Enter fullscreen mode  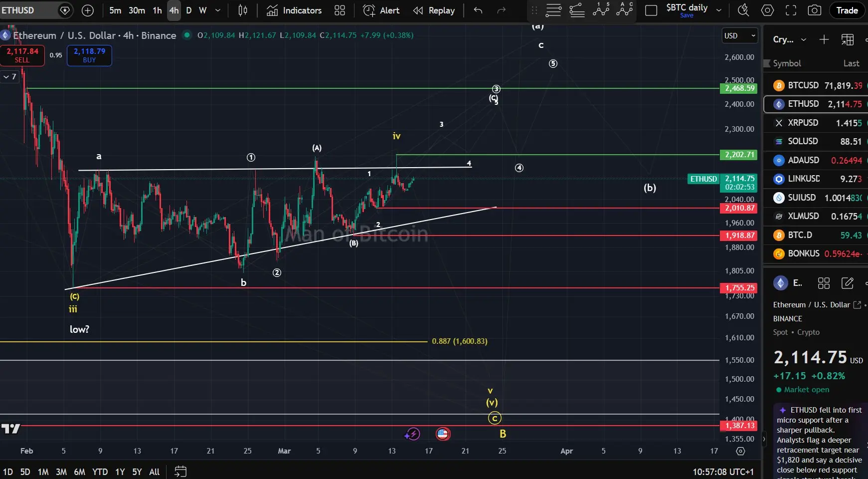pos(791,10)
